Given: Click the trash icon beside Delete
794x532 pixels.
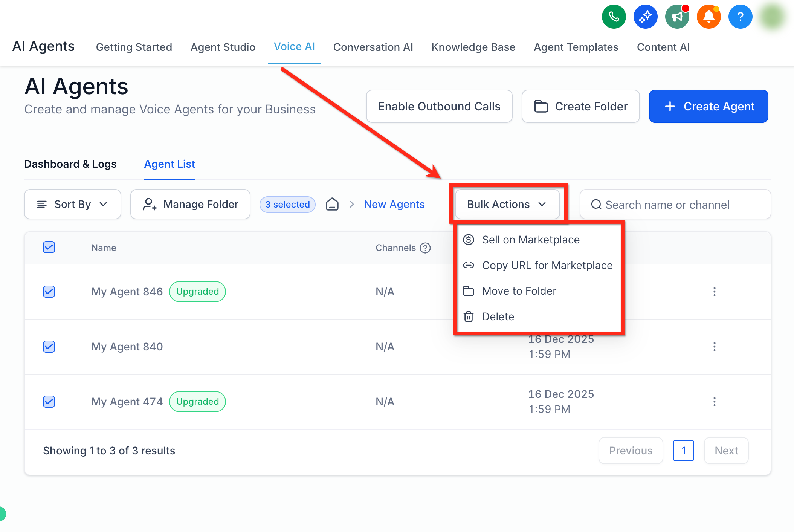Looking at the screenshot, I should point(468,316).
